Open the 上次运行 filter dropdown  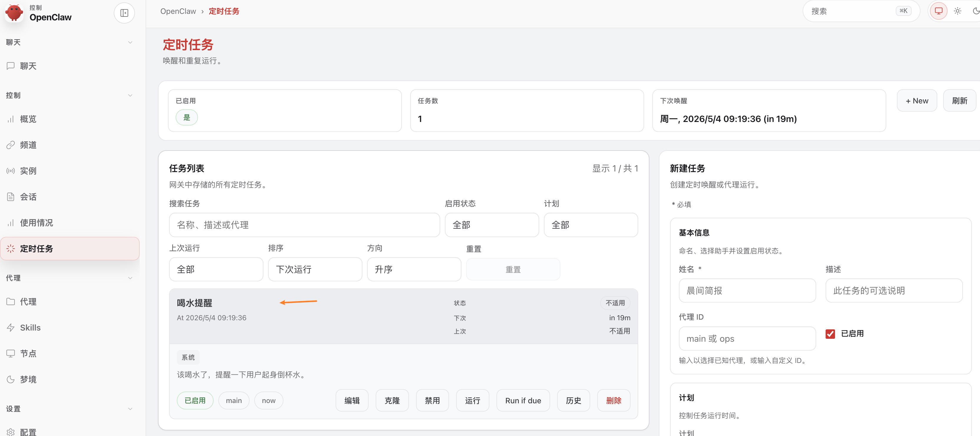pos(216,269)
